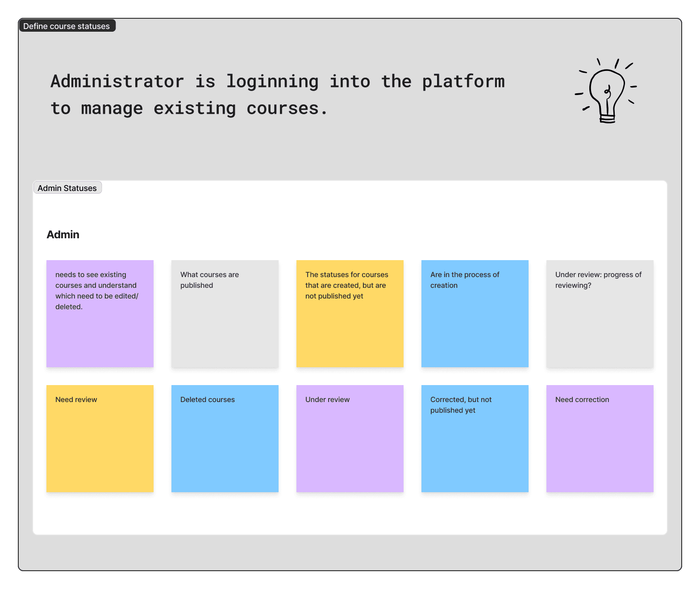Viewport: 700px width, 589px height.
Task: Click the headline about Administrator managing courses
Action: (x=277, y=95)
